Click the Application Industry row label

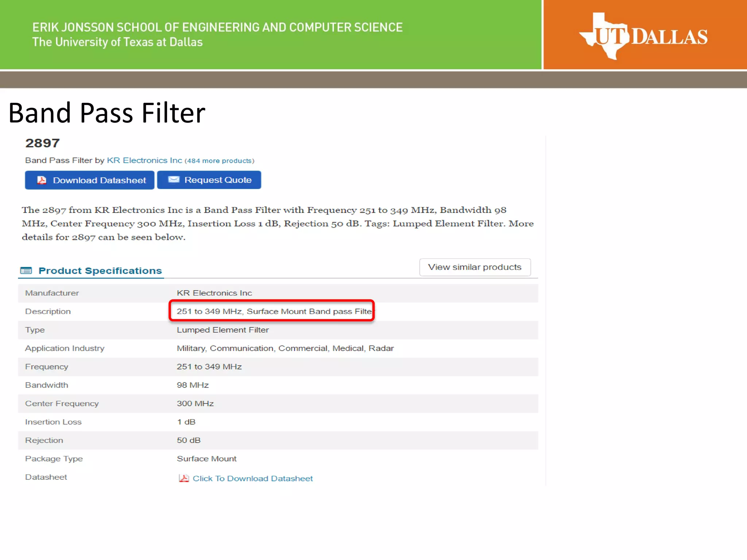point(65,349)
